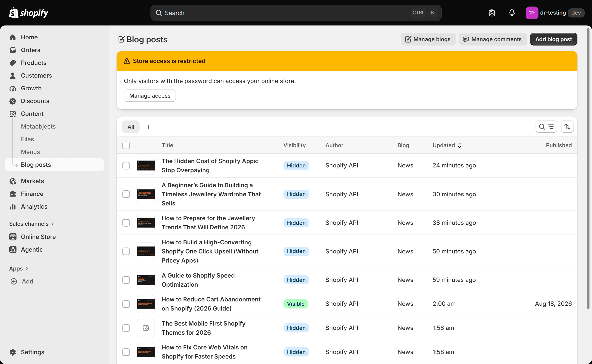Image resolution: width=592 pixels, height=364 pixels.
Task: Click the Manage blogs button
Action: tap(428, 39)
